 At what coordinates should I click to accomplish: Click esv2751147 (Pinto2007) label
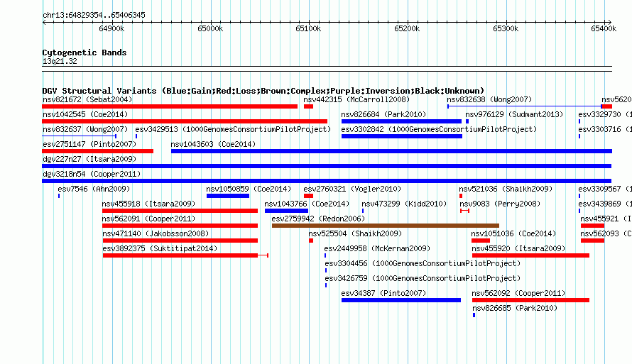tap(89, 144)
